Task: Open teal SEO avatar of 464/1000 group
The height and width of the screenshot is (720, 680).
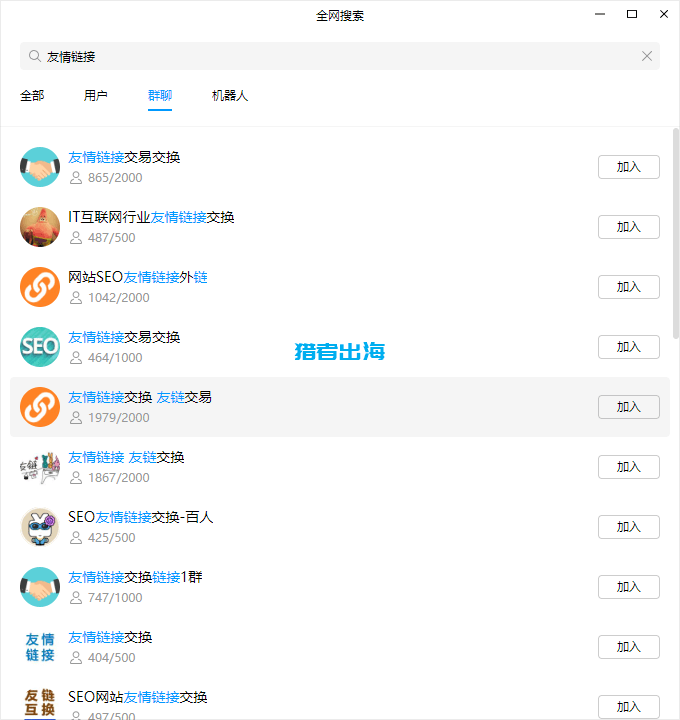Action: pyautogui.click(x=40, y=347)
